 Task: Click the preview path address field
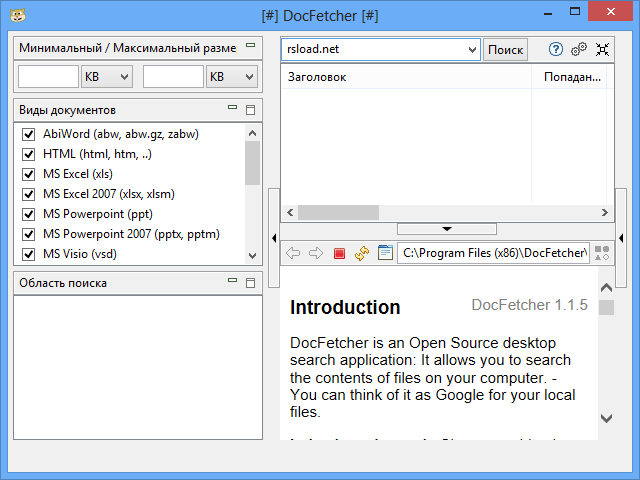[493, 253]
